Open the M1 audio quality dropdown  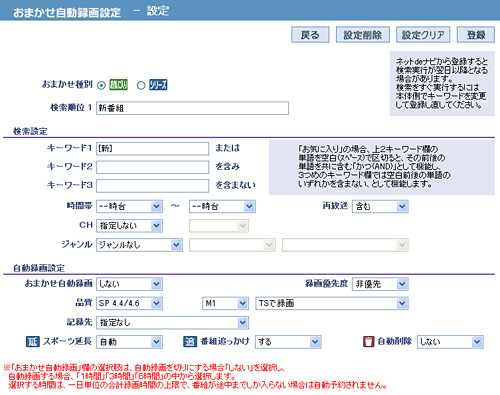pos(226,303)
